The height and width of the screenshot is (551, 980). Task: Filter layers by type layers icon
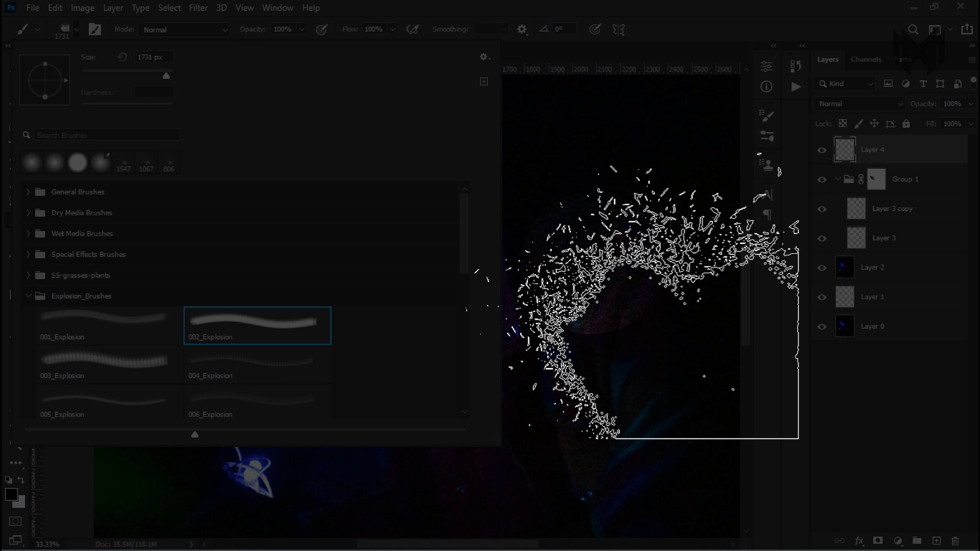923,84
